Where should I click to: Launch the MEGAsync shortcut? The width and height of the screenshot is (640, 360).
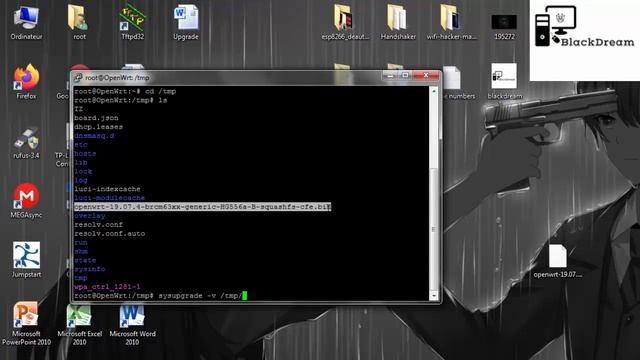[x=26, y=201]
